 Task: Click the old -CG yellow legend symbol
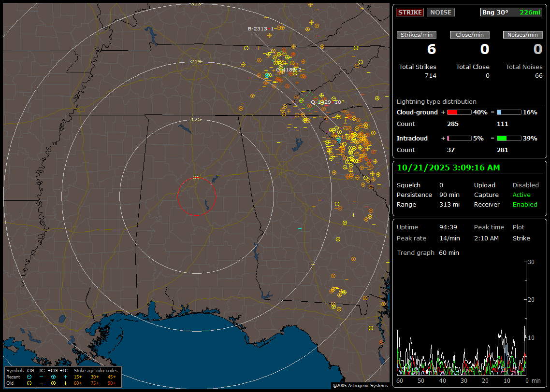coord(29,383)
